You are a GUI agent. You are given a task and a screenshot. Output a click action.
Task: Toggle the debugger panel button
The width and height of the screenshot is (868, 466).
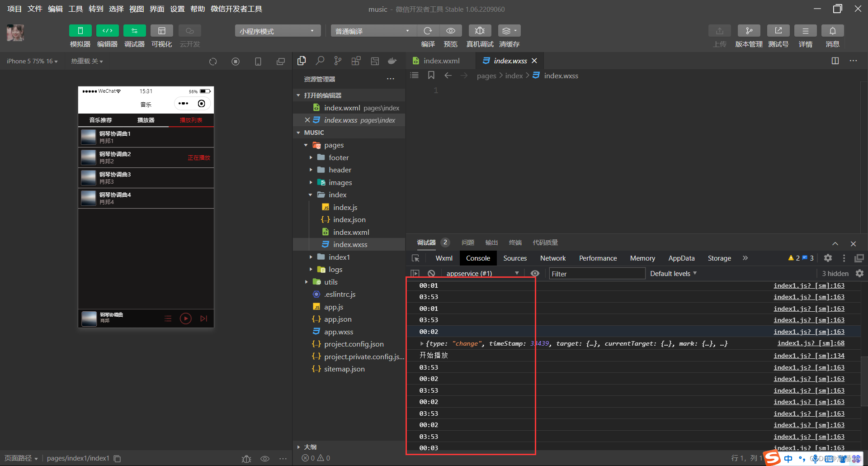point(135,31)
